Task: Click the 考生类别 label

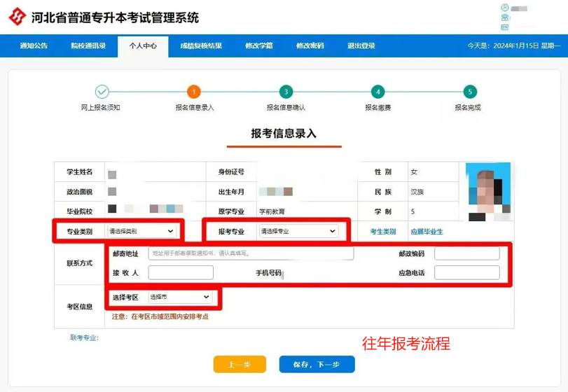Action: [x=383, y=232]
